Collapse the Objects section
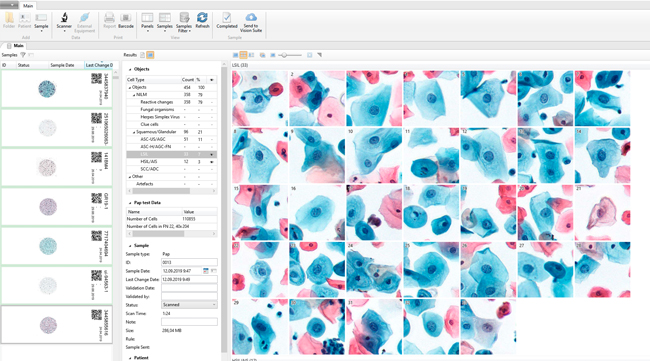Image resolution: width=650 pixels, height=361 pixels. coord(130,69)
